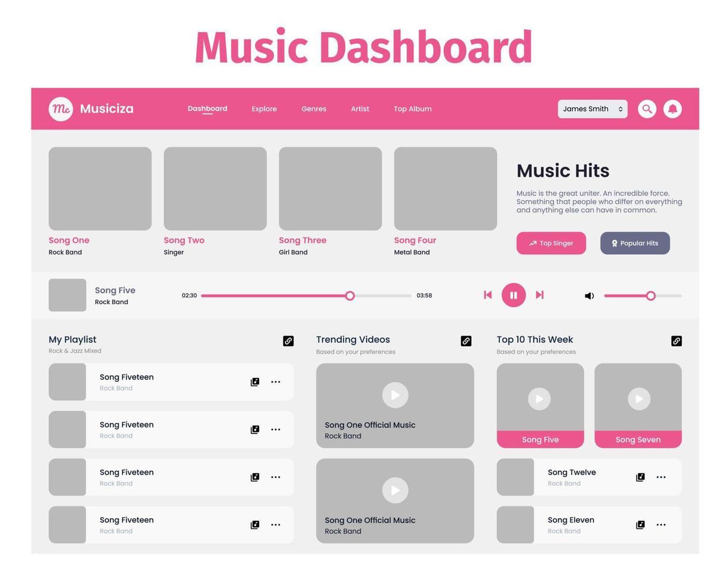Click the Song Five now-playing thumbnail
The image size is (728, 582).
(x=68, y=295)
